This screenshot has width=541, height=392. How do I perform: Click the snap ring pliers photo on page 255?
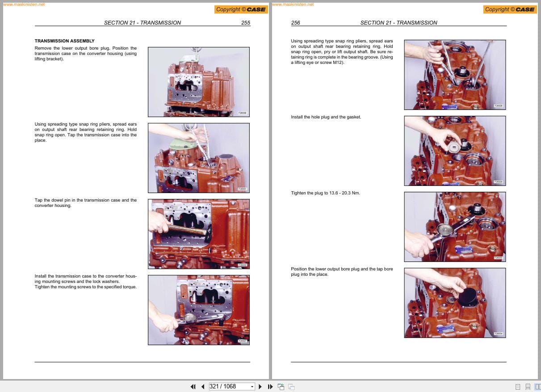tap(198, 157)
